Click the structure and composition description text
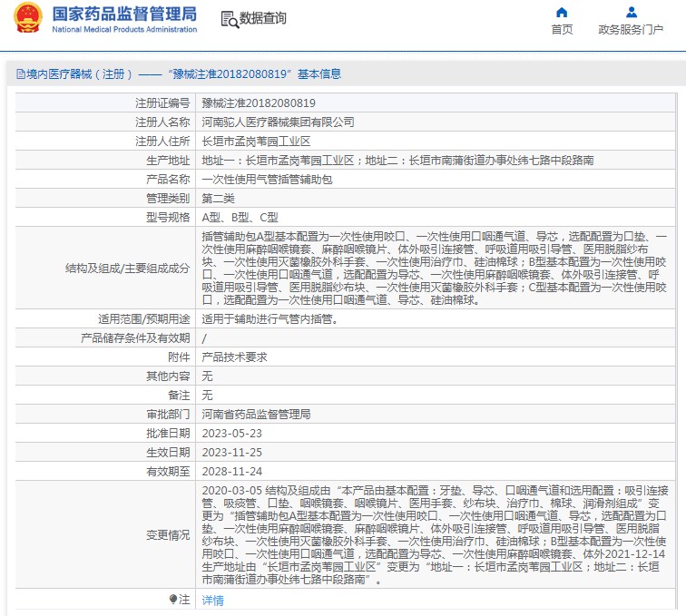This screenshot has height=616, width=686. (434, 268)
